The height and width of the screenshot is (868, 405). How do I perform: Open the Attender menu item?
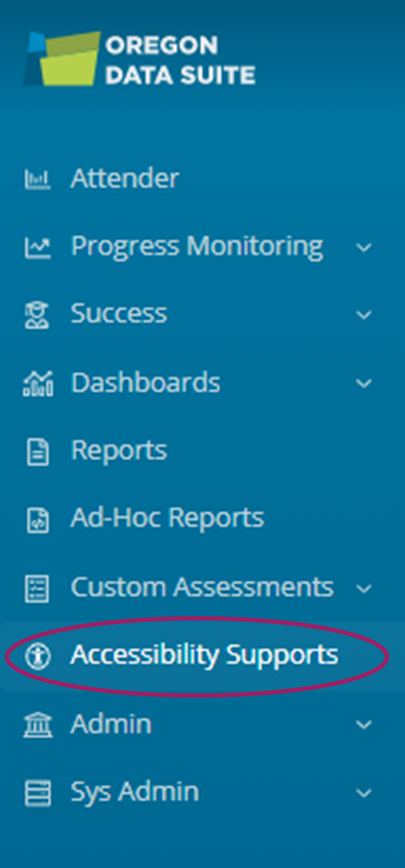[125, 178]
